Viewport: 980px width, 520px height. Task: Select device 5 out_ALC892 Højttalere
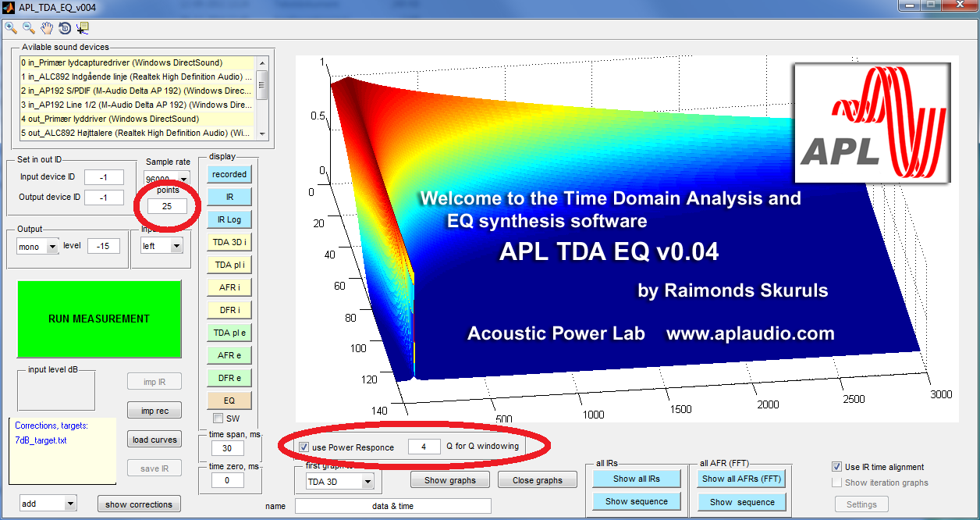(137, 133)
